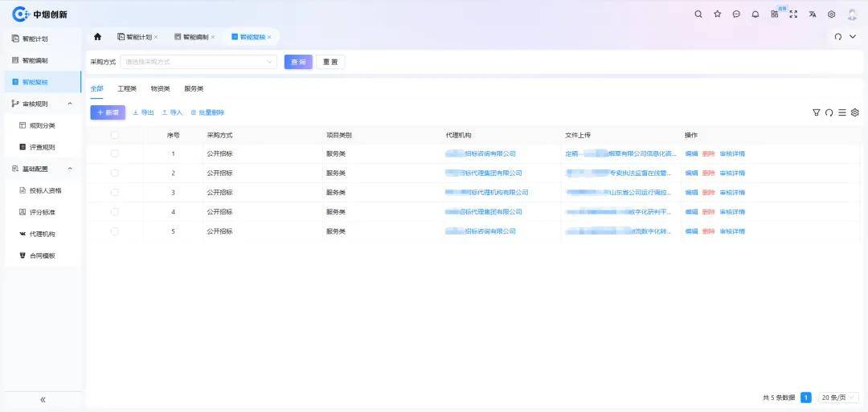Image resolution: width=868 pixels, height=412 pixels.
Task: Open the 采购方式 dropdown selector
Action: tap(199, 62)
